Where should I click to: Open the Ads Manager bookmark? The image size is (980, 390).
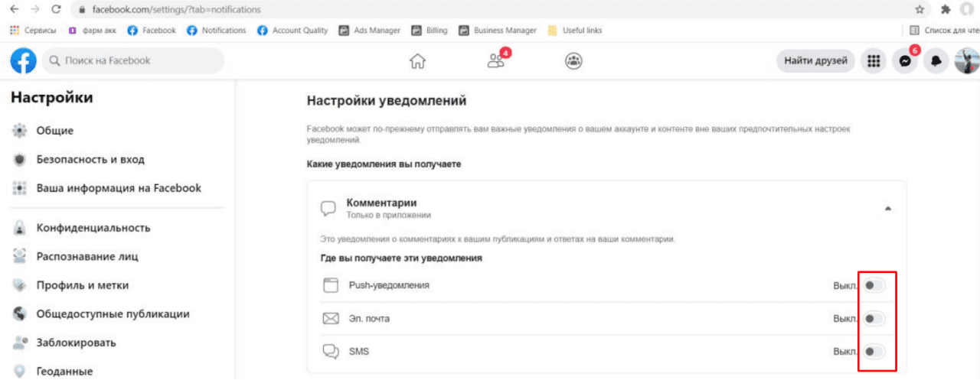click(369, 31)
